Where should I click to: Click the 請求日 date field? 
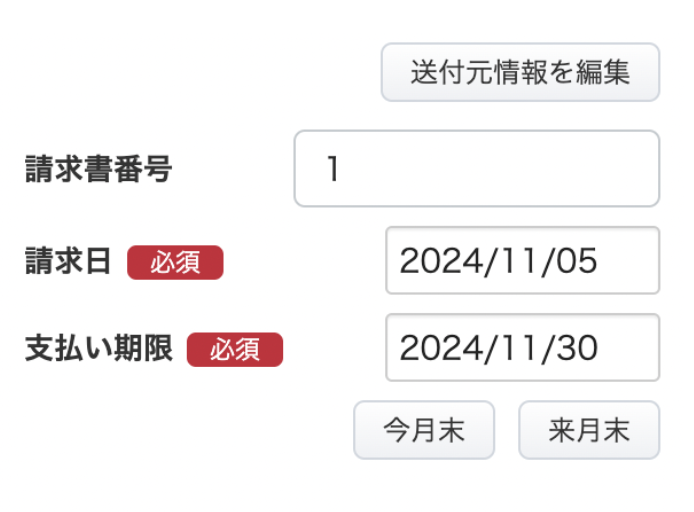pyautogui.click(x=522, y=261)
